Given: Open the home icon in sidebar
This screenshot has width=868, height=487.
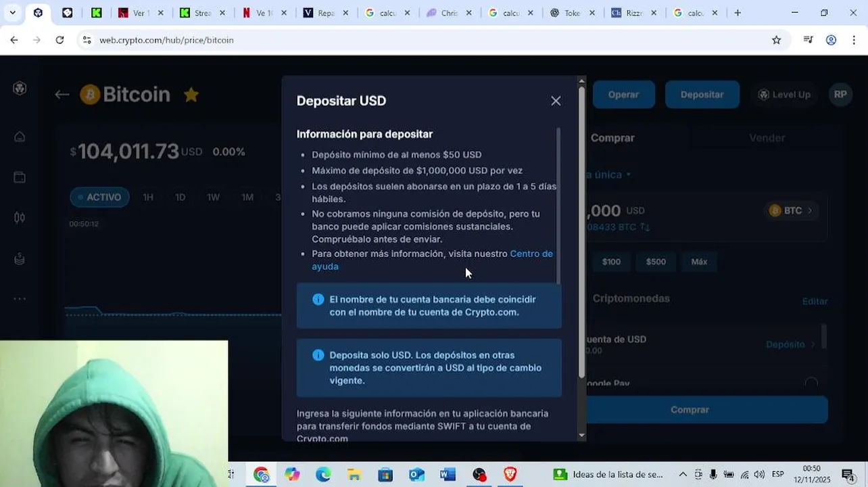Looking at the screenshot, I should pyautogui.click(x=20, y=137).
